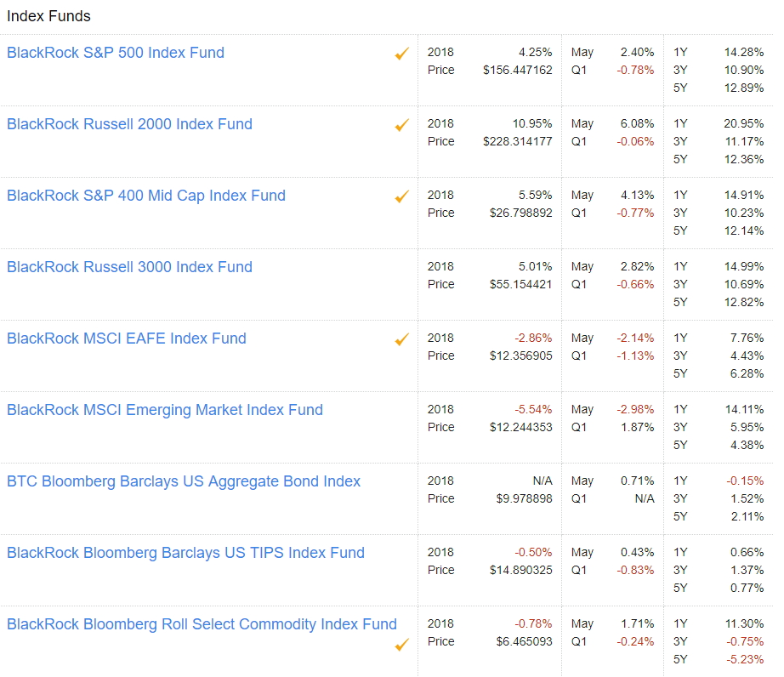Open BlackRock Bloomberg Roll Select Commodity Index Fund
The height and width of the screenshot is (677, 784).
coord(202,624)
